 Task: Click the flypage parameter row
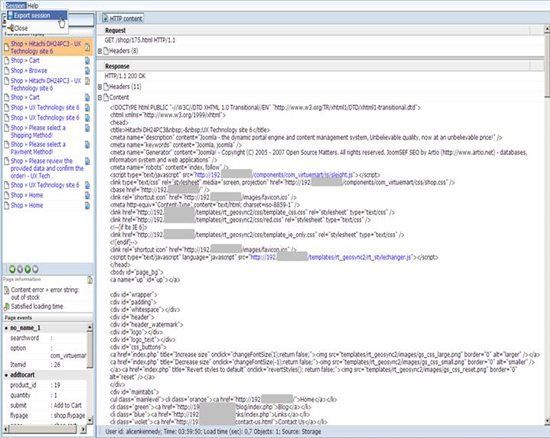[45, 416]
